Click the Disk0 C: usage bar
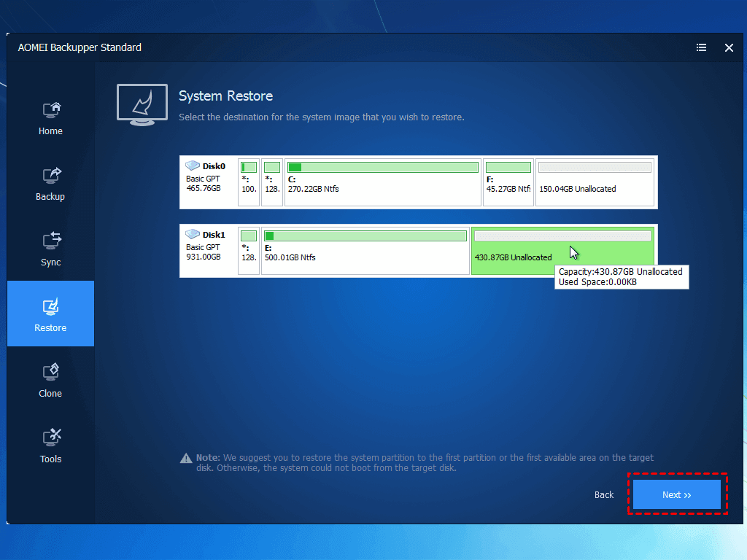Screen dimensions: 747x560 pyautogui.click(x=383, y=167)
